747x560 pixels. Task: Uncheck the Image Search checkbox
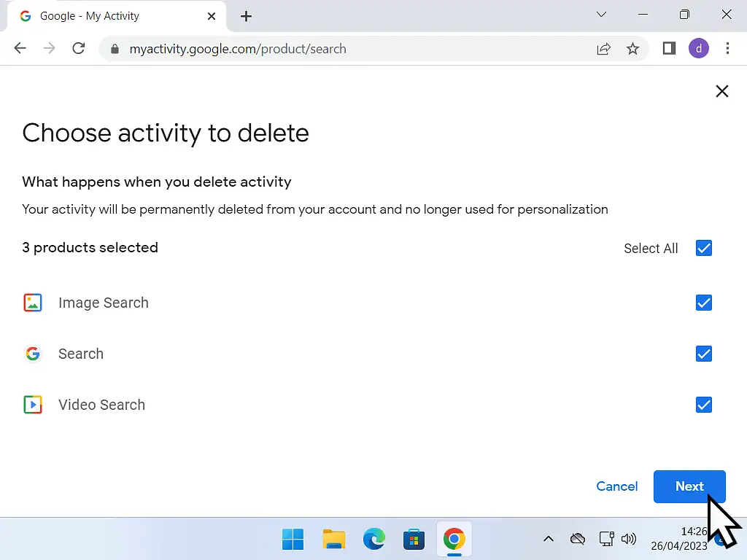click(x=703, y=302)
